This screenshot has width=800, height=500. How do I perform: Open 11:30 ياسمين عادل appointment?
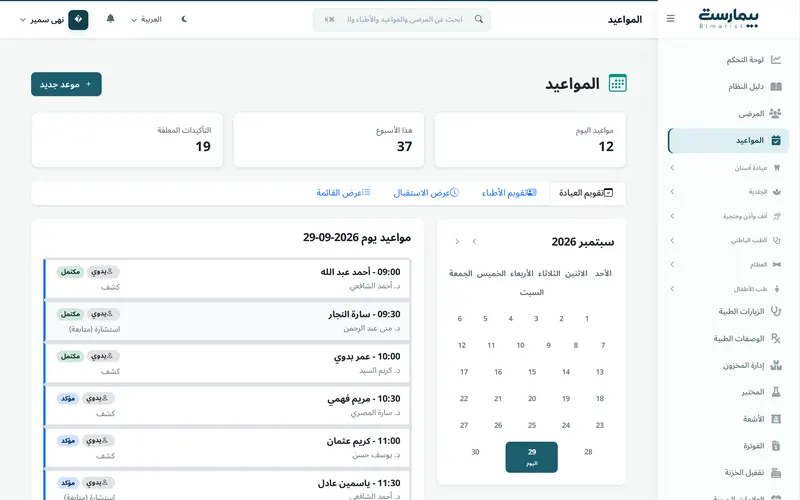click(x=228, y=485)
